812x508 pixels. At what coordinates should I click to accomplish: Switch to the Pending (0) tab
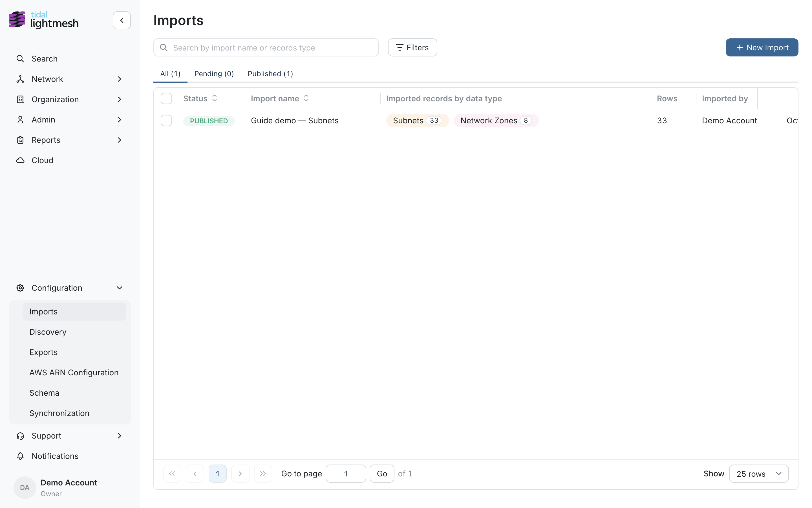[214, 74]
